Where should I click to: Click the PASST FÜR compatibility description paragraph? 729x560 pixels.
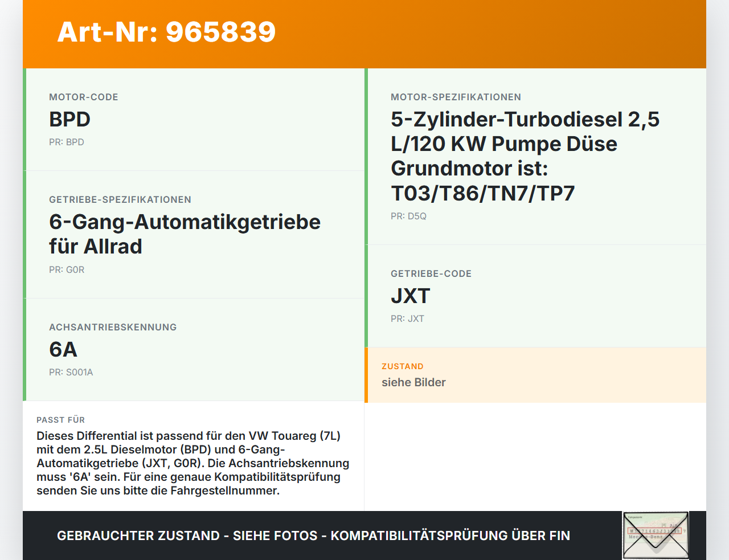tap(193, 463)
